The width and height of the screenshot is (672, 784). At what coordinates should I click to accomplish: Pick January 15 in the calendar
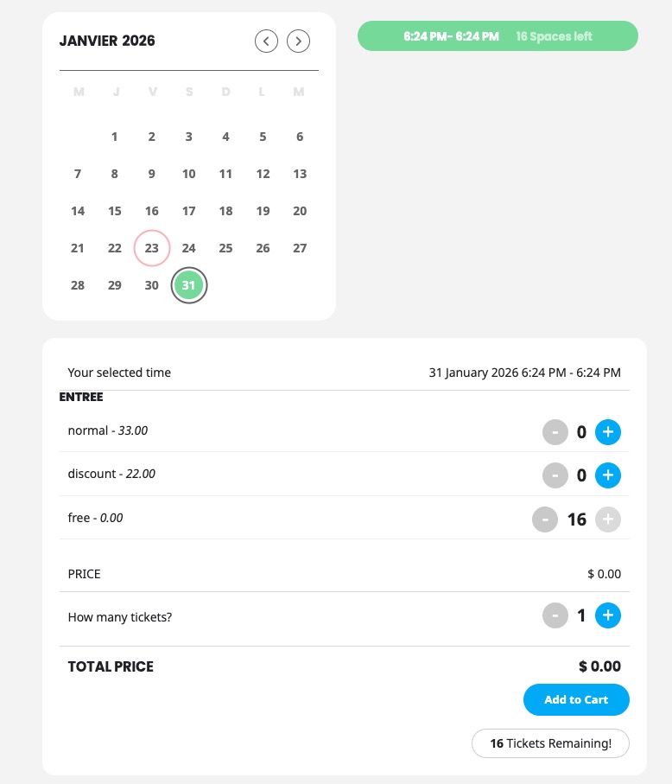coord(115,211)
